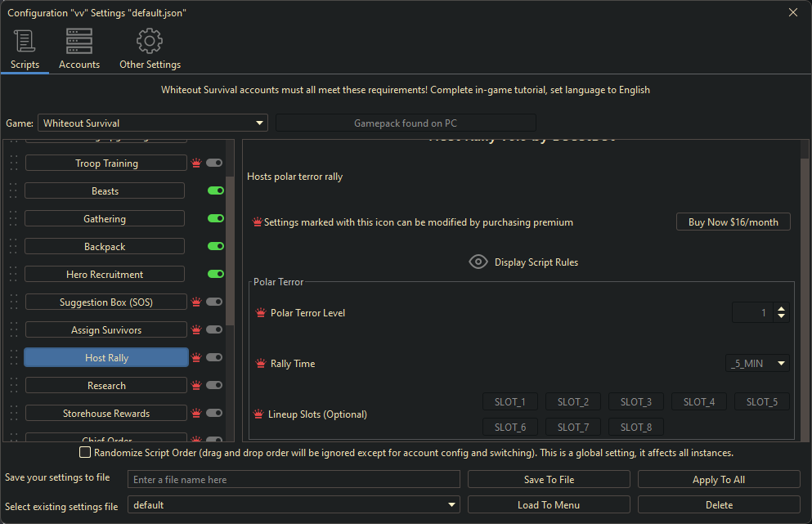Select the Research script
Viewport: 812px width, 524px height.
(x=106, y=385)
